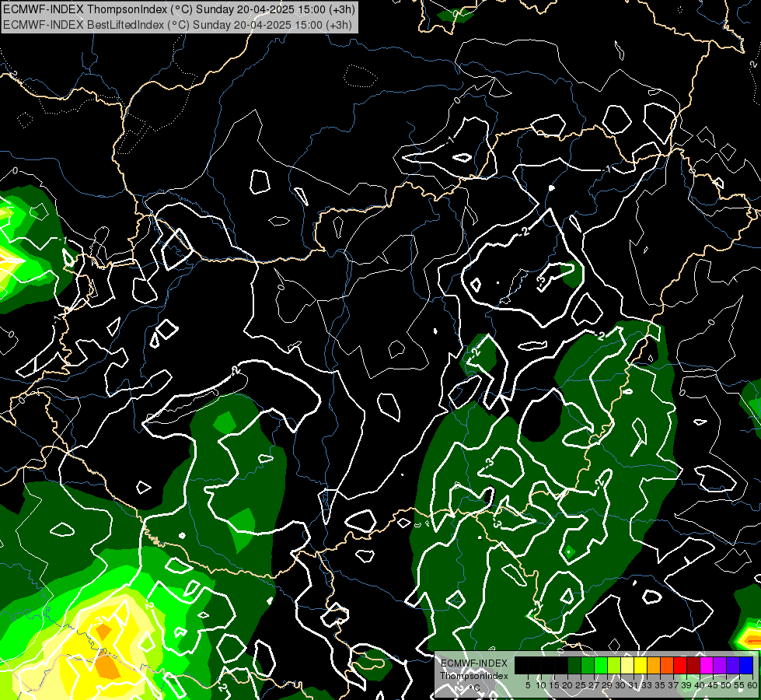Click the pale yellow 30-31 legend swatch
761x700 pixels.
[x=627, y=665]
